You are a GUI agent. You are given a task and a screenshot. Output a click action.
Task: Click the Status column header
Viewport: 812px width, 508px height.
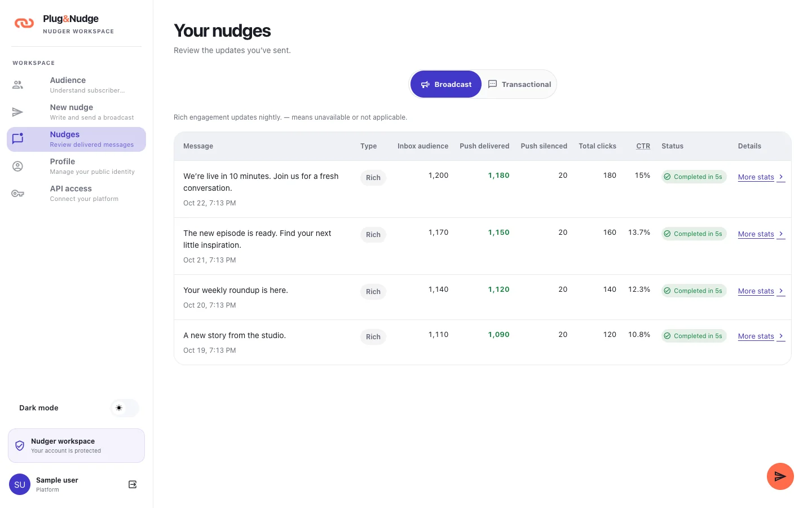(x=672, y=146)
